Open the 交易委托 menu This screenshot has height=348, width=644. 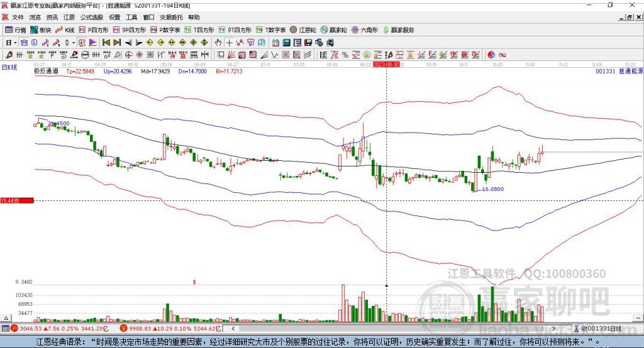coord(171,17)
